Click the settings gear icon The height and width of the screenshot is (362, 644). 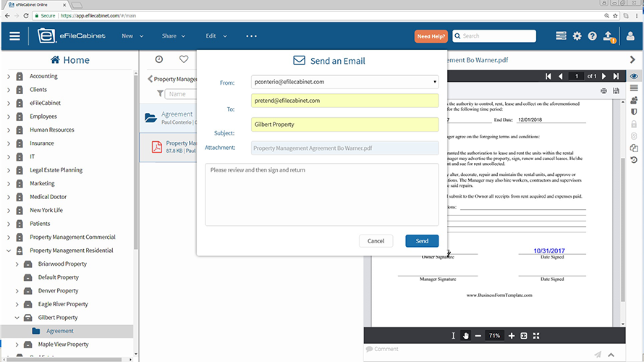tap(577, 35)
